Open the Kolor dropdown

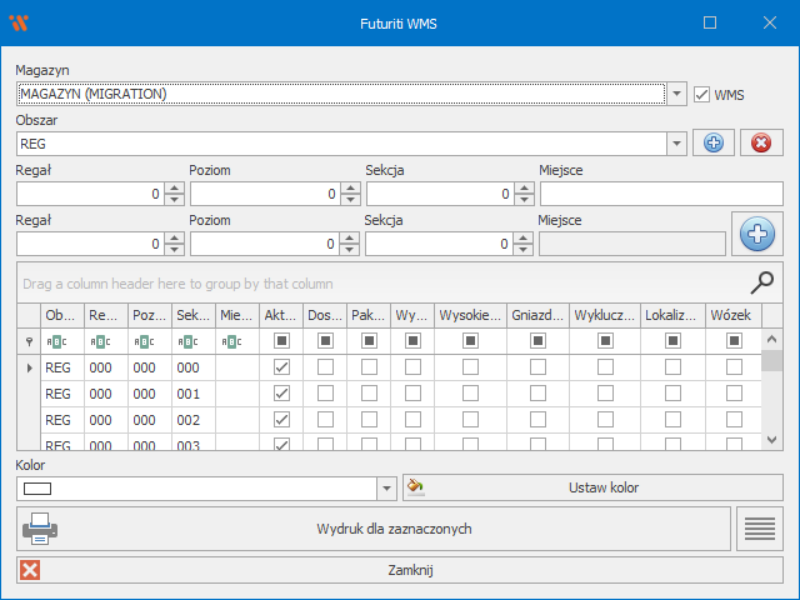(387, 488)
